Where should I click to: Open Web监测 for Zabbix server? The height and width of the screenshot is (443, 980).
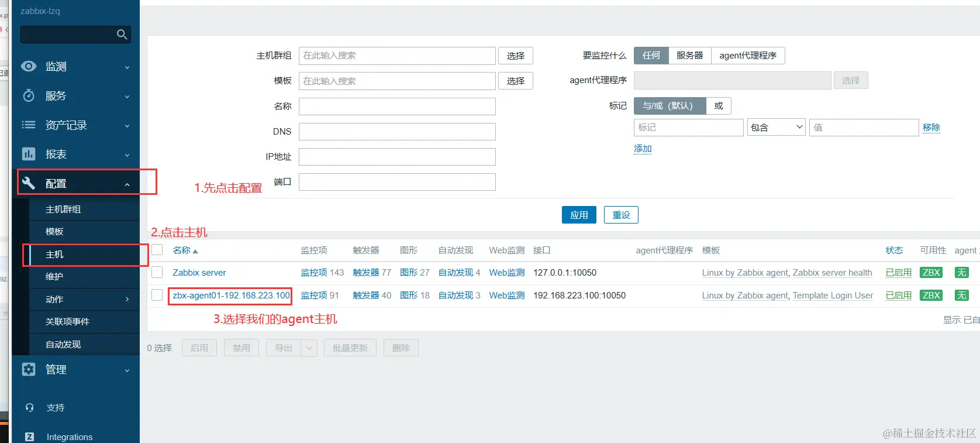pos(507,273)
